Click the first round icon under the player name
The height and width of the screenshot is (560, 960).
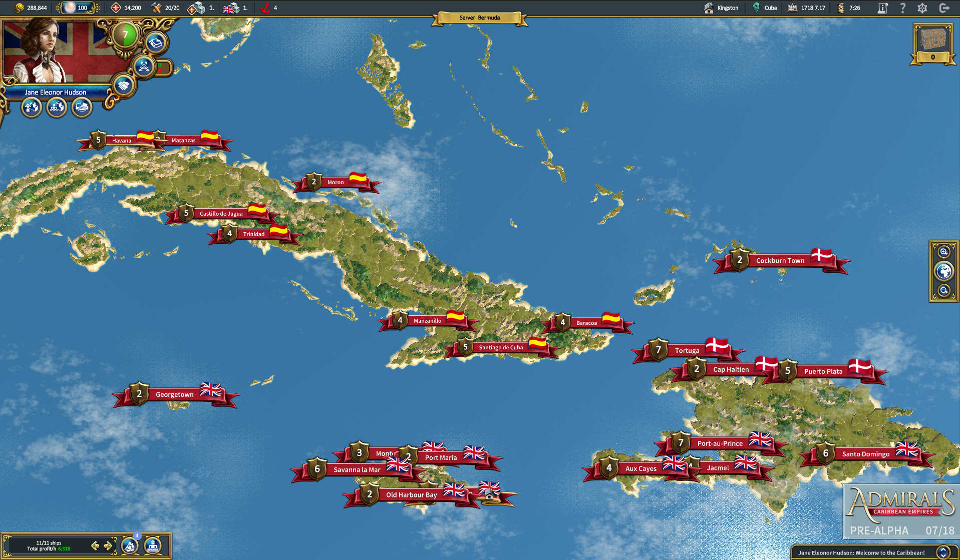[x=32, y=107]
